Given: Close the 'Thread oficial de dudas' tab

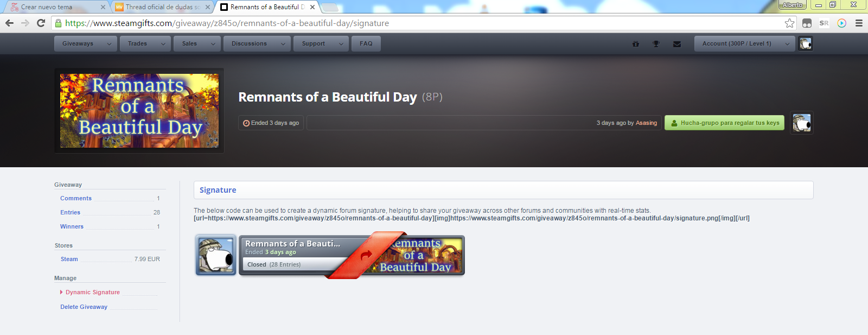Looking at the screenshot, I should coord(208,7).
